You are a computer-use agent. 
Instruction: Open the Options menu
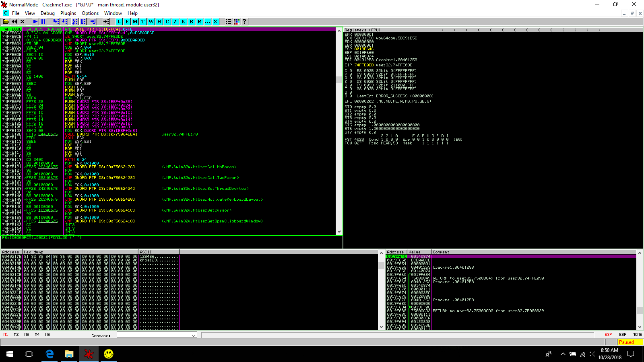click(x=90, y=13)
